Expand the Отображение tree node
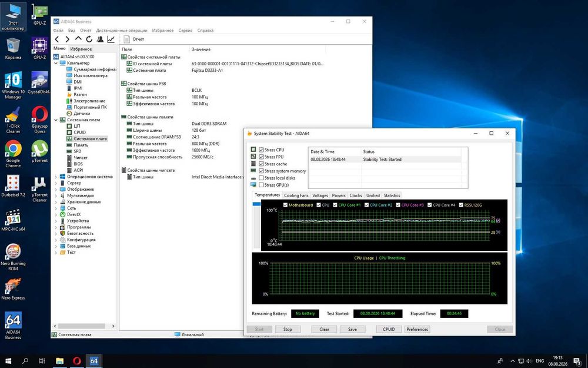588x368 pixels. (56, 189)
